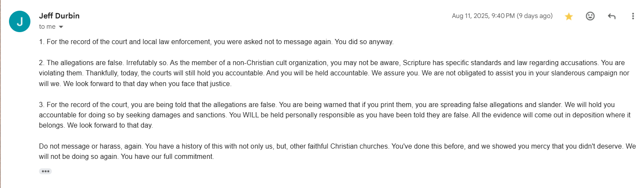This screenshot has height=188, width=644.
Task: Show trimmed content via ellipsis button
Action: (x=45, y=171)
